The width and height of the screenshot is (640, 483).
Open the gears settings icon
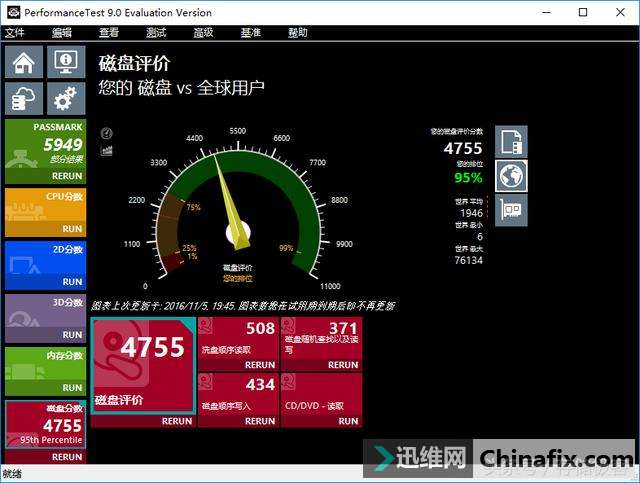click(66, 99)
